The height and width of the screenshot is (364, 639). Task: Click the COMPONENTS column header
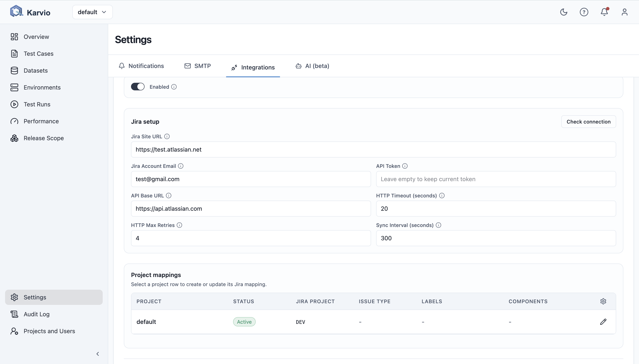click(528, 301)
